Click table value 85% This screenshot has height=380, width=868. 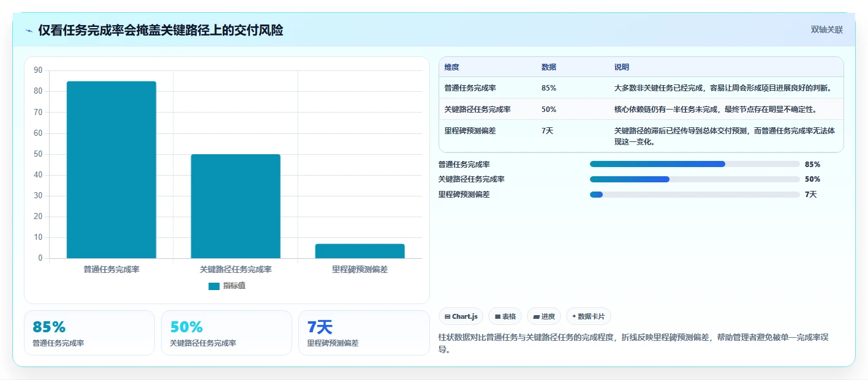[x=549, y=88]
